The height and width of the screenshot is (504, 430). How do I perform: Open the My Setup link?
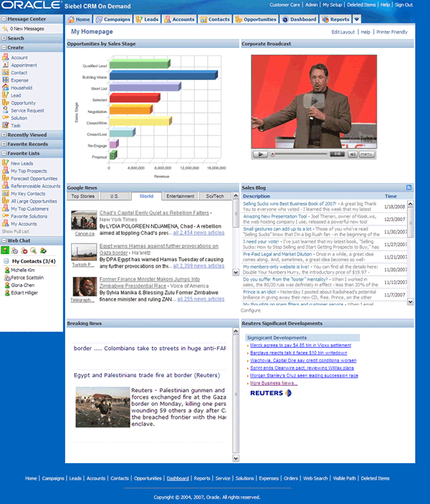click(x=333, y=5)
